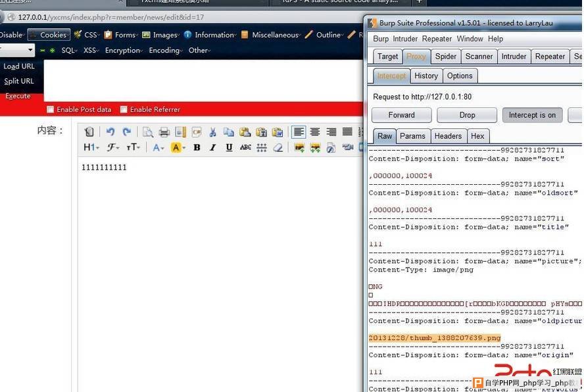Expand the Other menu in HackBar

click(199, 50)
